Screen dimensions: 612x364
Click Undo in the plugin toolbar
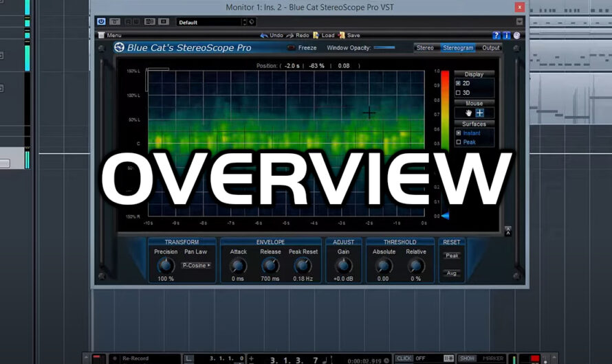tap(272, 35)
